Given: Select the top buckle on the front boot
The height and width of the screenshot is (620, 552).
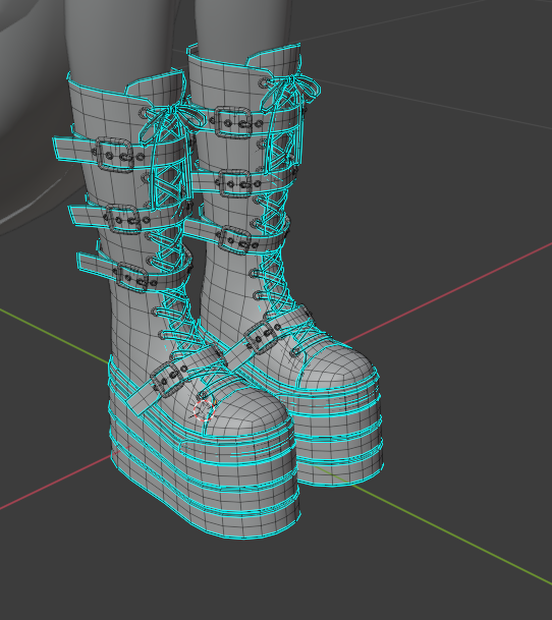Looking at the screenshot, I should (114, 154).
